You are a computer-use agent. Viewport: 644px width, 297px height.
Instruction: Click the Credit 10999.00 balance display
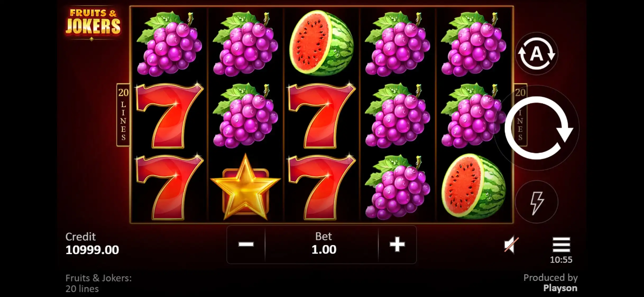coord(92,243)
